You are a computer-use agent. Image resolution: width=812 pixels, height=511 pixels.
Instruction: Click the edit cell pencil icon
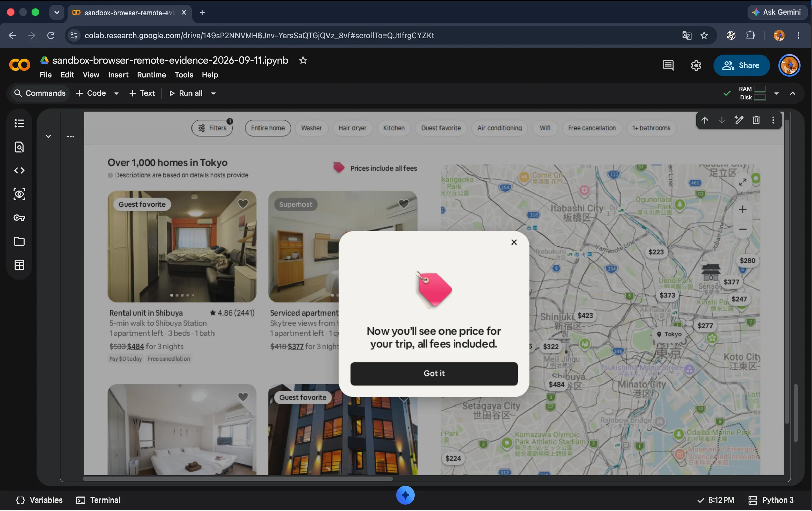click(x=739, y=120)
